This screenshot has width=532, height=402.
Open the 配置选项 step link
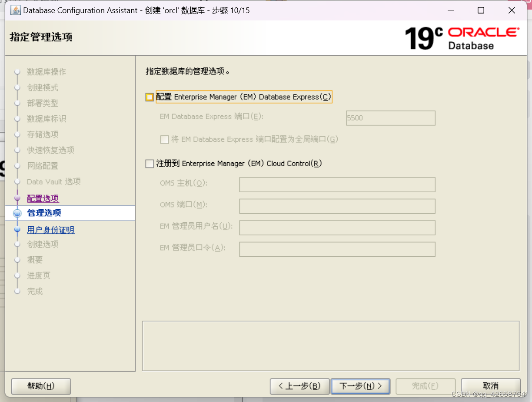[x=43, y=198]
